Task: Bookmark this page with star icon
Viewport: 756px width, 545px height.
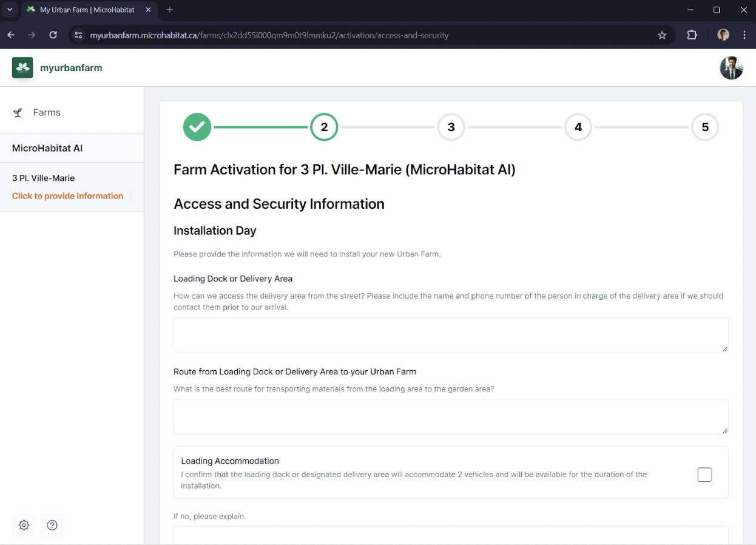Action: (x=662, y=35)
